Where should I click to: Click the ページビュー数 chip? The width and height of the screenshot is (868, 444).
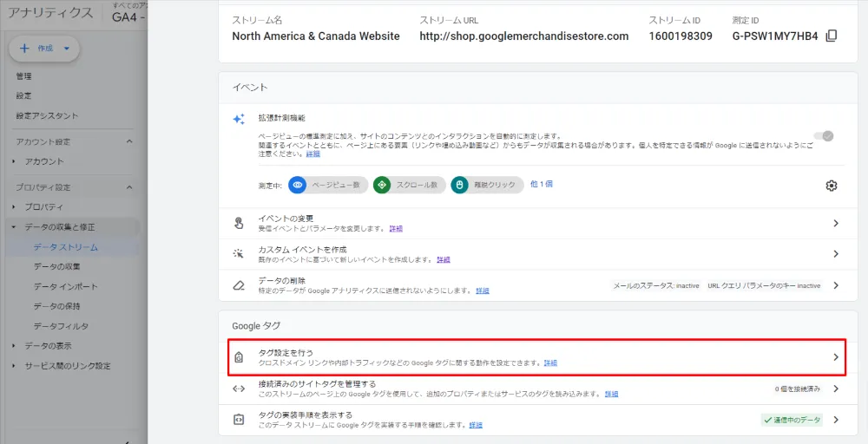tap(328, 185)
